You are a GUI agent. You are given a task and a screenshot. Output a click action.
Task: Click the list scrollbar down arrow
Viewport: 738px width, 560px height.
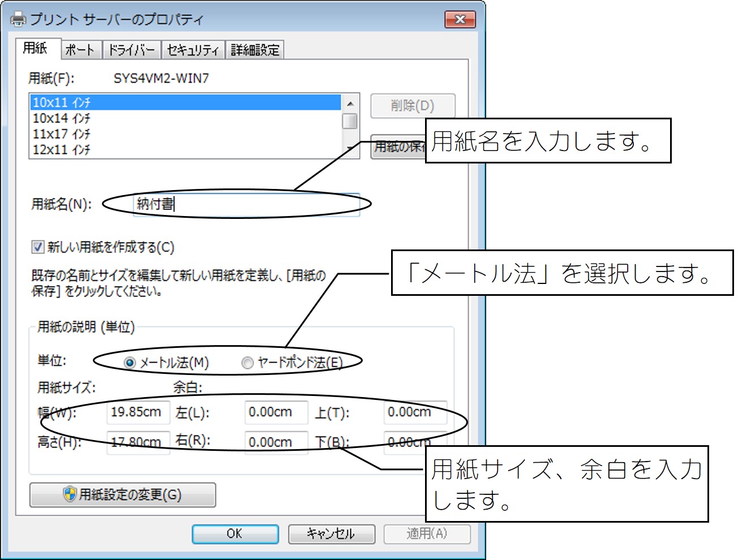coord(350,149)
